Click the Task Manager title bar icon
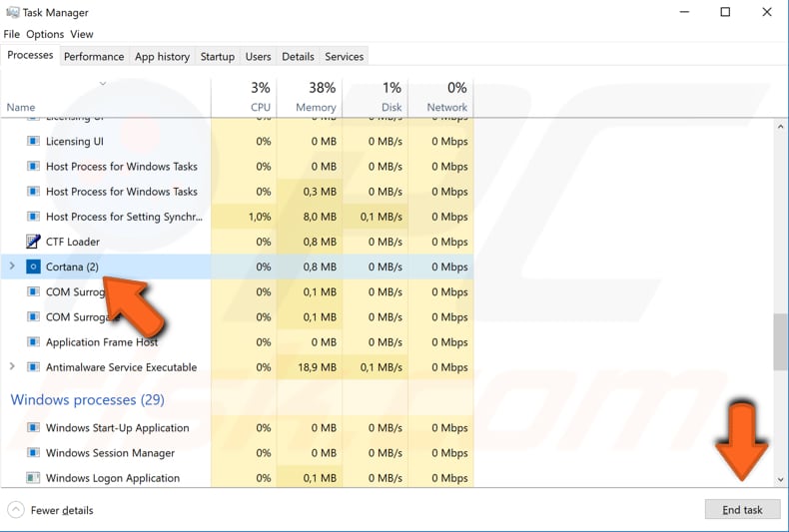Viewport: 789px width, 532px height. point(13,12)
